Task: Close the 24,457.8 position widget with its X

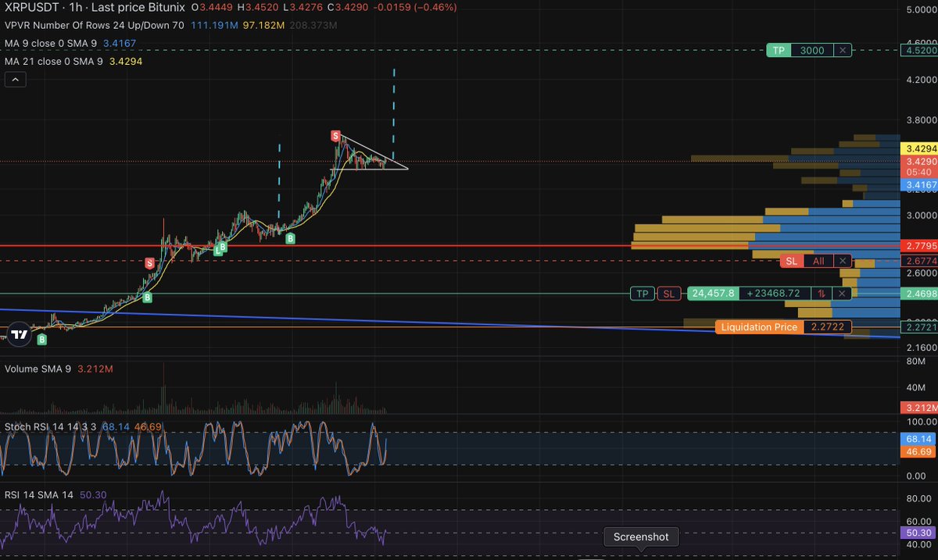Action: [x=841, y=293]
